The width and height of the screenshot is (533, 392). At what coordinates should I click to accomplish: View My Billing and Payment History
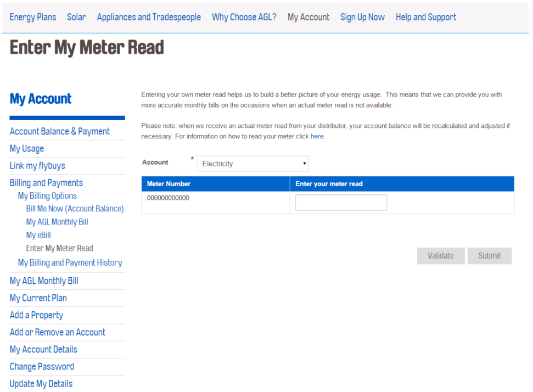click(70, 262)
